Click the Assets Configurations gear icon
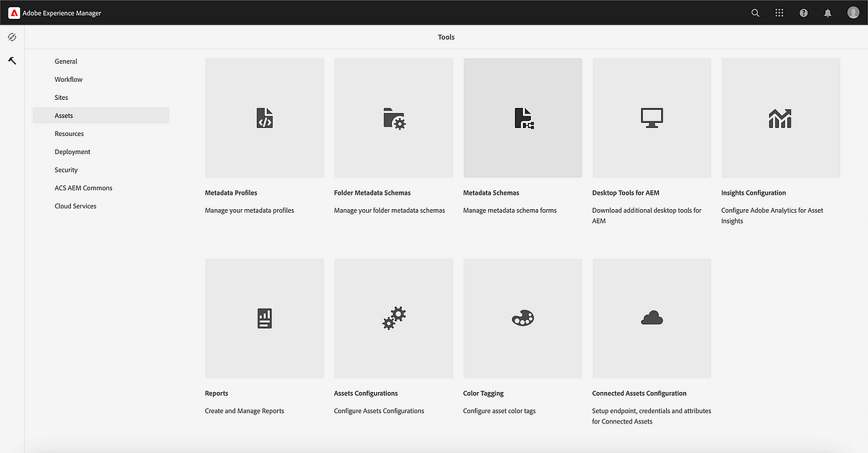This screenshot has height=453, width=868. (393, 318)
